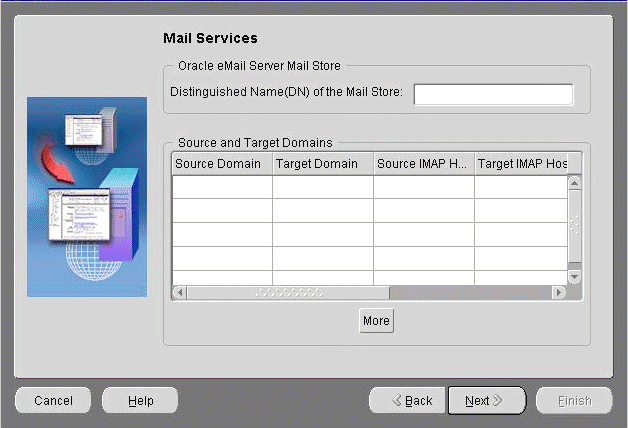Click the Target IMAP Host column header

coord(521,164)
